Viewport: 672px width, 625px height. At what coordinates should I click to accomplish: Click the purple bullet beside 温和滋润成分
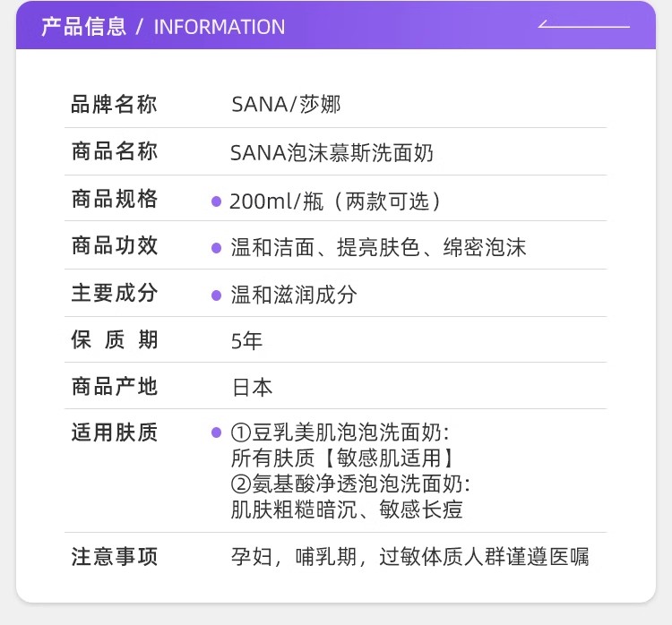click(x=217, y=295)
